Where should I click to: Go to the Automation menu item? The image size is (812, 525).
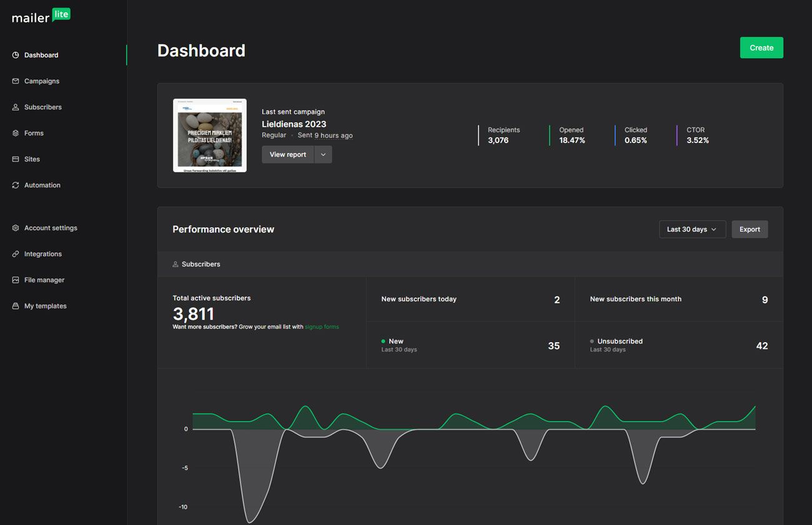(x=42, y=185)
